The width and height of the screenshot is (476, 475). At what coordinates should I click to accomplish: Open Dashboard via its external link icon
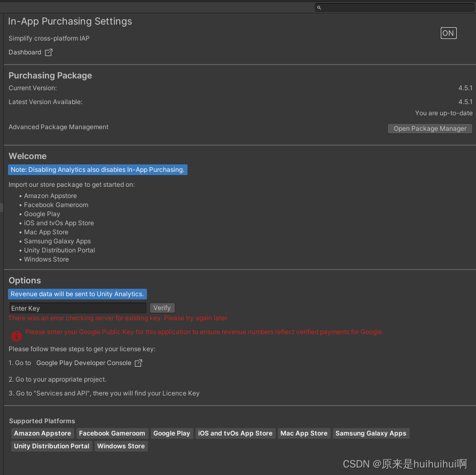pos(49,52)
